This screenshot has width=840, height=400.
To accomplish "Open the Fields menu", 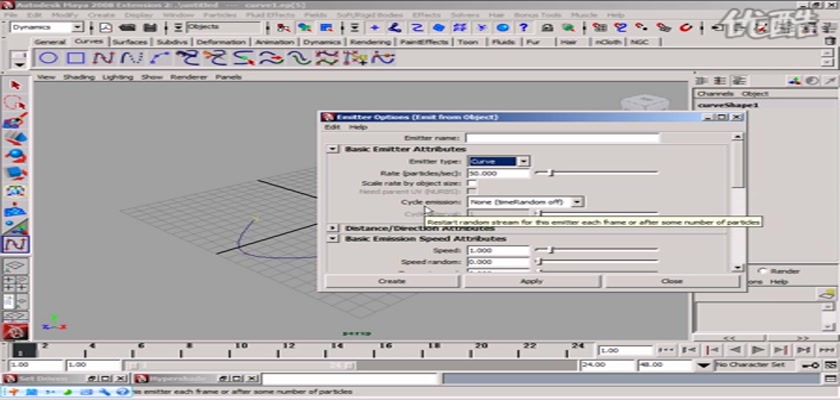I will (315, 15).
